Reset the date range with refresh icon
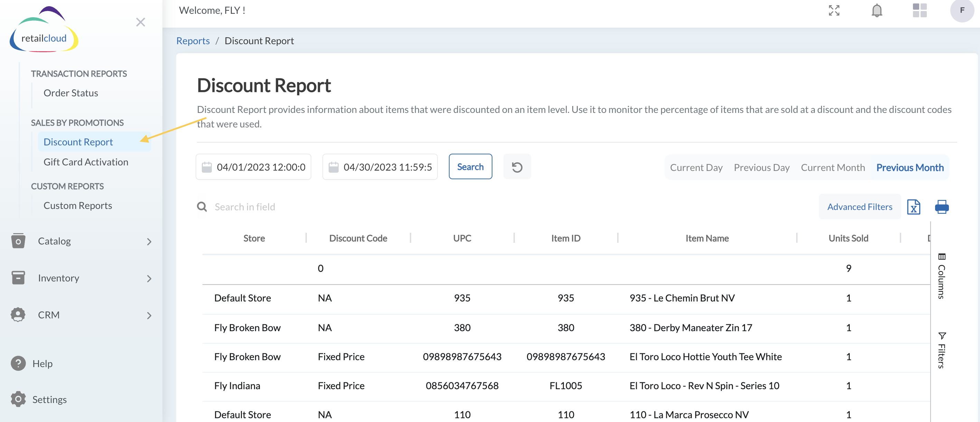980x422 pixels. (x=517, y=167)
